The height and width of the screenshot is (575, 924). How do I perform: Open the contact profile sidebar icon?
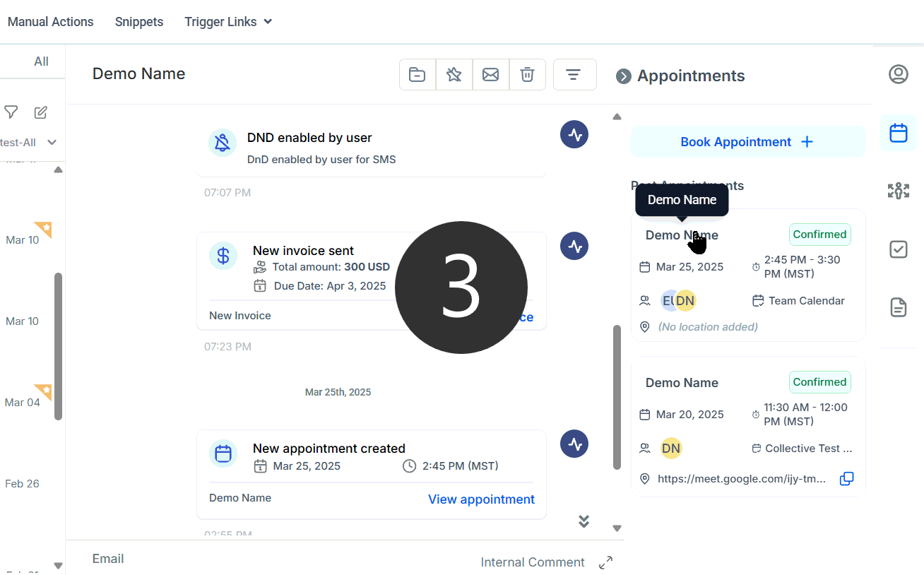pyautogui.click(x=898, y=74)
